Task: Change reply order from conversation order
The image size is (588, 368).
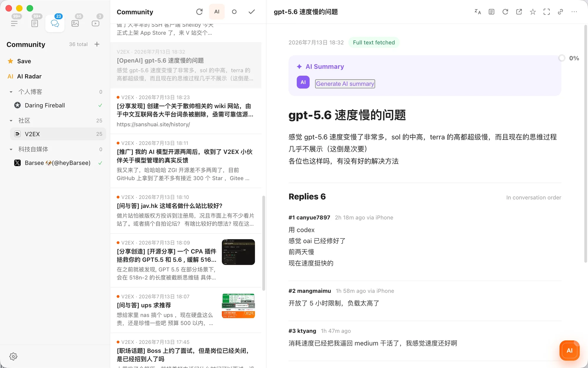Action: 534,198
